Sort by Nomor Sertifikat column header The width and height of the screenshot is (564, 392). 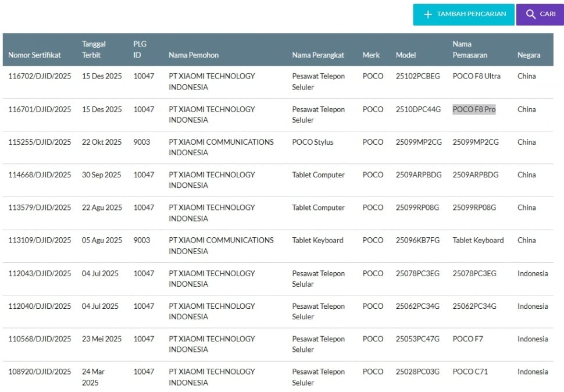point(34,55)
